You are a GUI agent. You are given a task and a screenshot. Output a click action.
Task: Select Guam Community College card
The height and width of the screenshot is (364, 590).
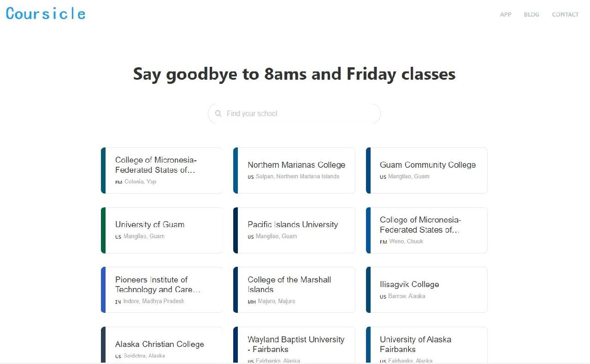[426, 170]
